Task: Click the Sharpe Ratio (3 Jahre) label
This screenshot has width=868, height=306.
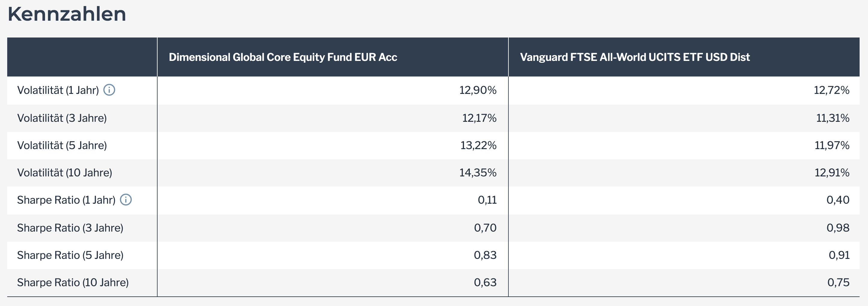Action: (x=70, y=228)
